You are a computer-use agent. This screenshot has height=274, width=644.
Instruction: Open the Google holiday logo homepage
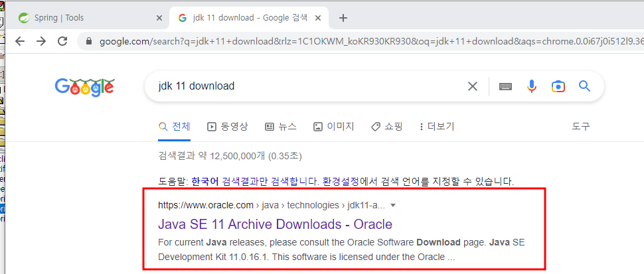(x=84, y=87)
